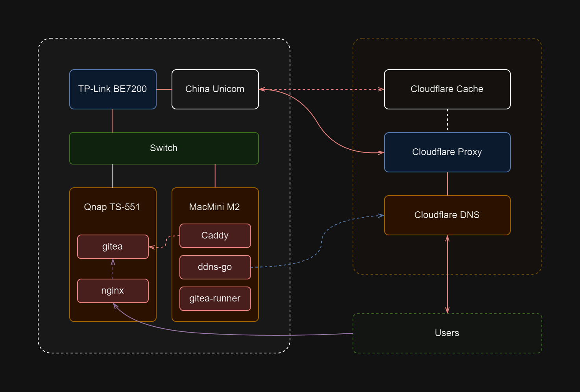The height and width of the screenshot is (392, 580).
Task: Select the TP-Link BE7200 node
Action: point(113,89)
